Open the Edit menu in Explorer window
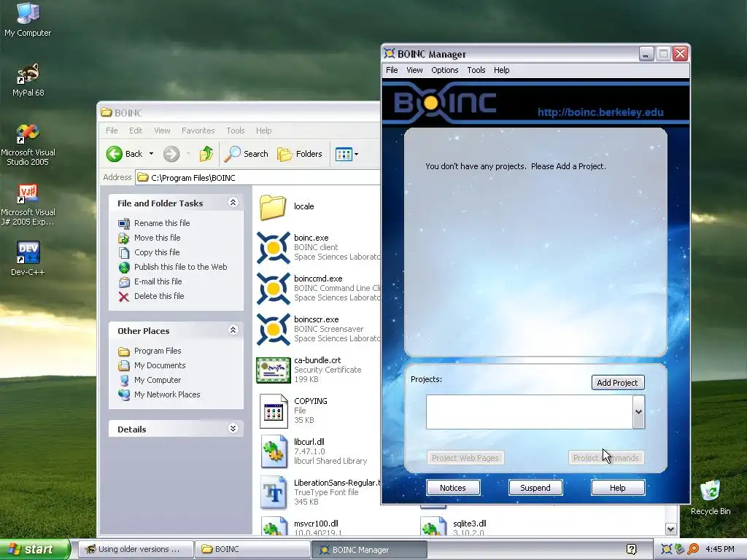Image resolution: width=747 pixels, height=560 pixels. [135, 131]
